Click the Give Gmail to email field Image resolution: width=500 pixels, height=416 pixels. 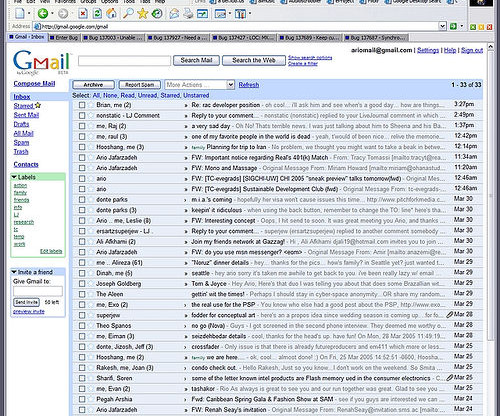click(38, 291)
